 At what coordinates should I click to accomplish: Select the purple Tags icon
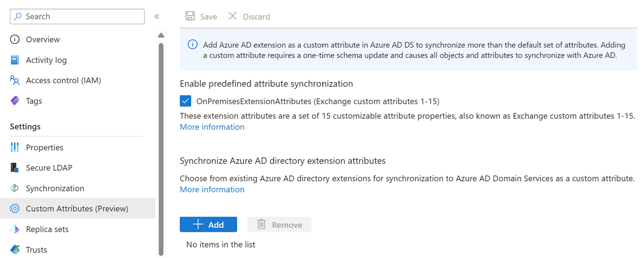tap(15, 101)
